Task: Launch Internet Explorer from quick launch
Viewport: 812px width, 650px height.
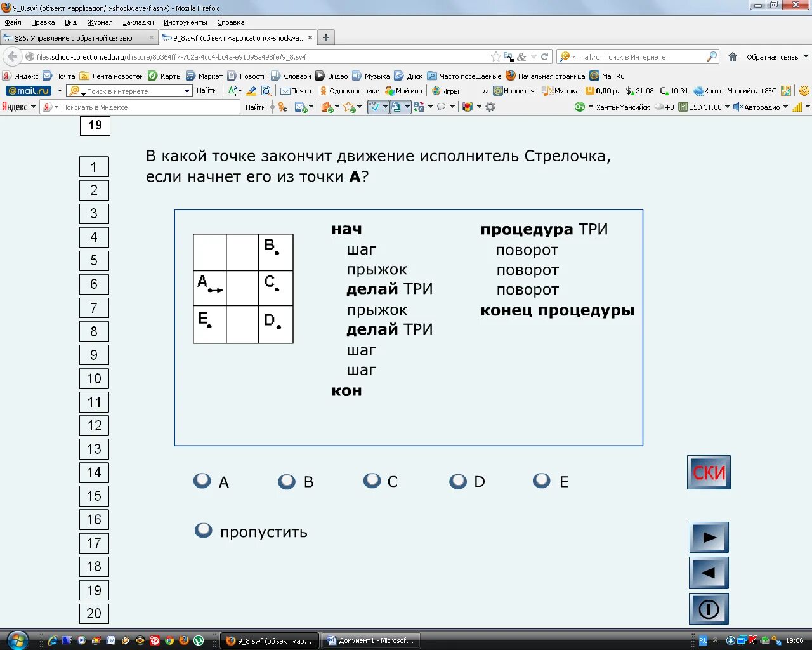Action: point(53,640)
